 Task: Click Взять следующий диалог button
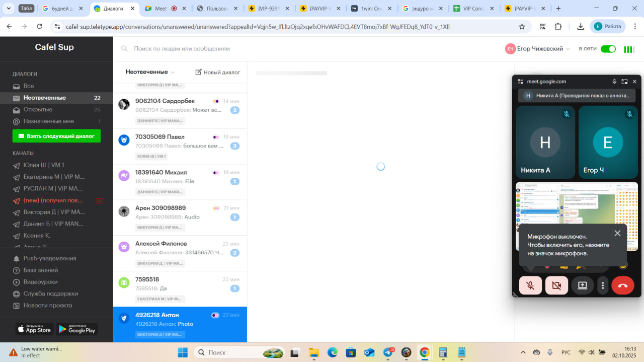click(x=56, y=136)
